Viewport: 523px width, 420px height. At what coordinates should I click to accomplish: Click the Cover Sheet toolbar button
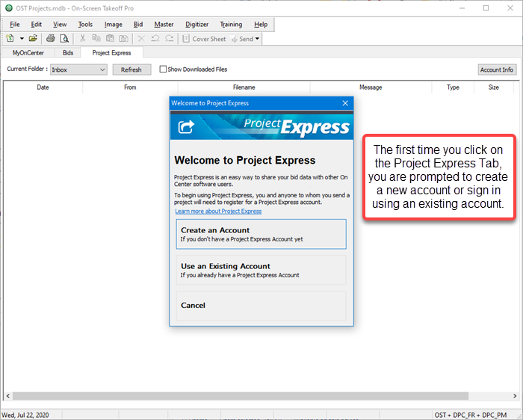pos(204,39)
